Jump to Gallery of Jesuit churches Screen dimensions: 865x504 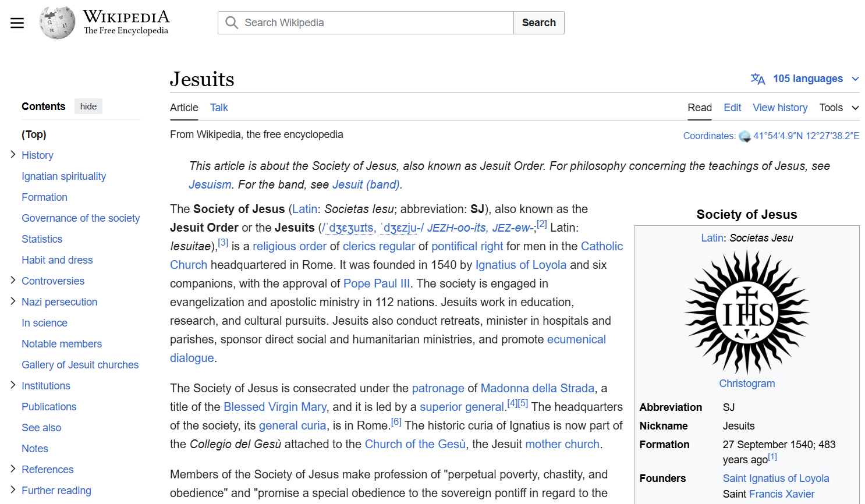tap(80, 365)
